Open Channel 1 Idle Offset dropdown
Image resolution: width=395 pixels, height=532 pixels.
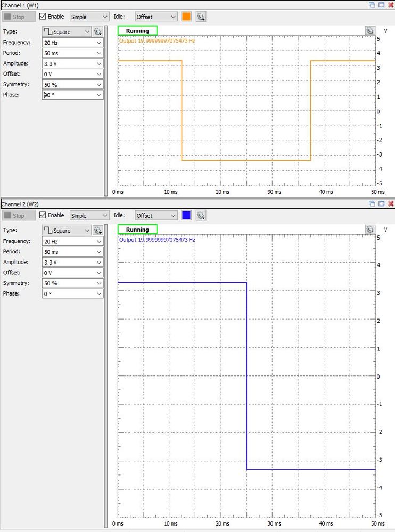point(157,17)
